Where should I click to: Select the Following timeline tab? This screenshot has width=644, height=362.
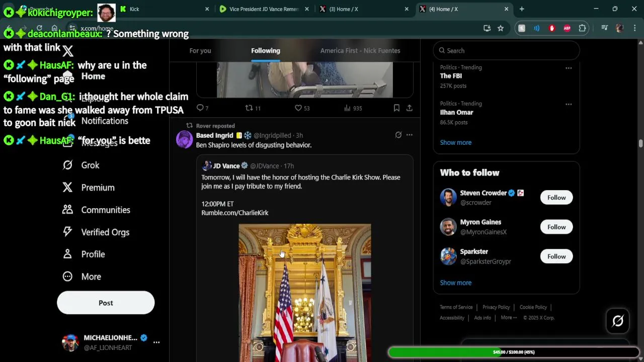pyautogui.click(x=266, y=50)
